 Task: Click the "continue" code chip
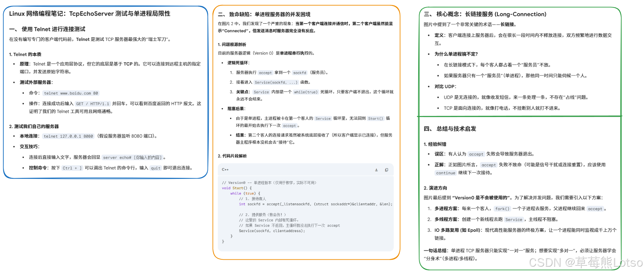coord(445,173)
